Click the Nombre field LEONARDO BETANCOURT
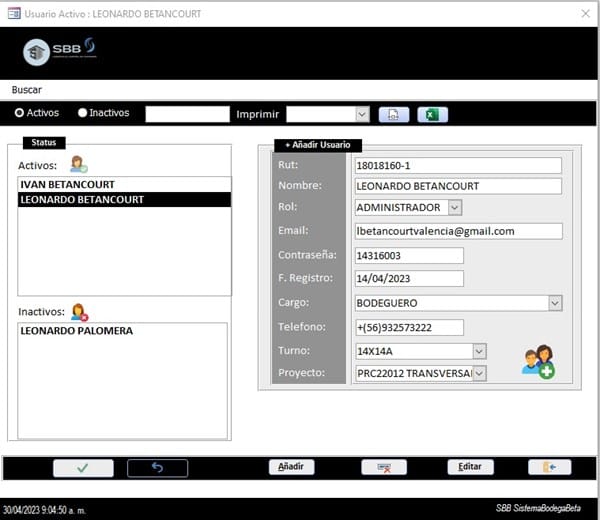Viewport: 600px width, 520px height. pos(458,186)
